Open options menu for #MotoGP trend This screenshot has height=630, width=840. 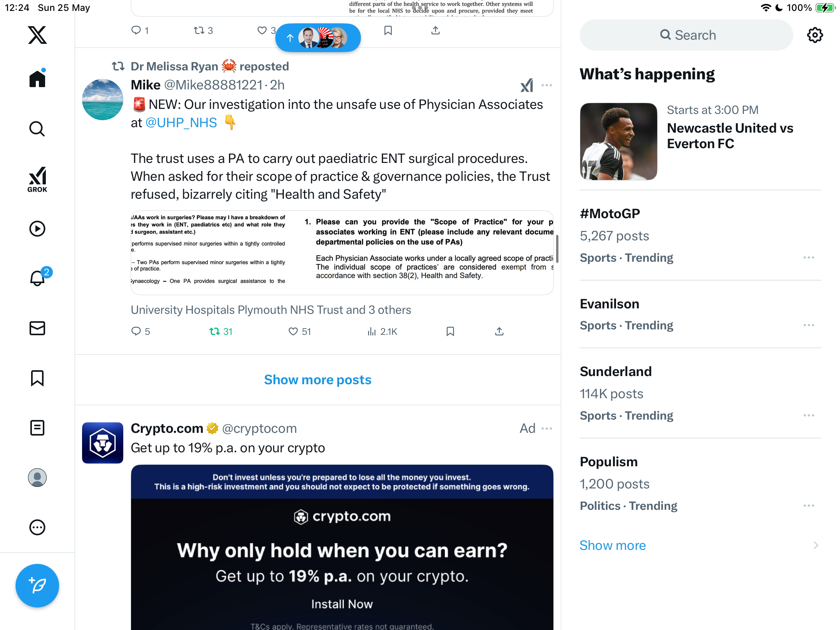click(809, 257)
